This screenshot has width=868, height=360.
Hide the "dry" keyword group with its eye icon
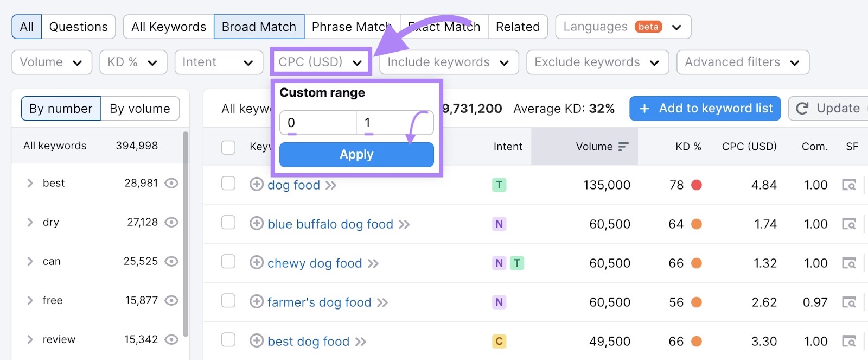pyautogui.click(x=171, y=222)
